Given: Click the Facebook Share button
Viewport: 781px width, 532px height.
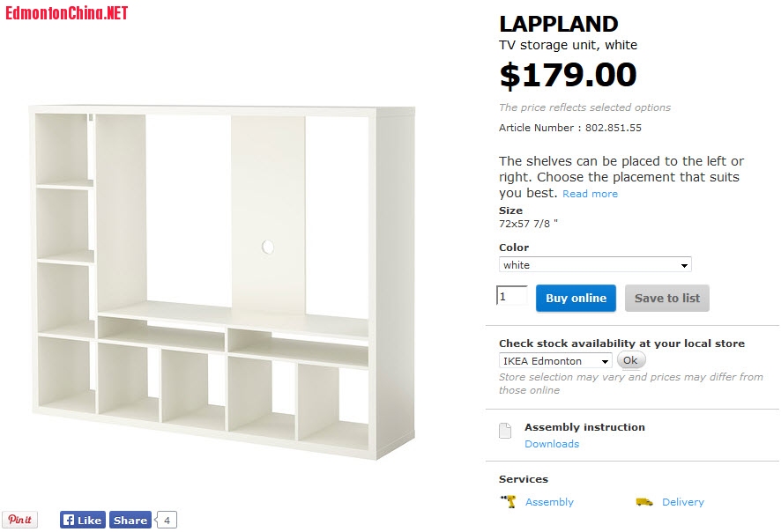Looking at the screenshot, I should (130, 520).
